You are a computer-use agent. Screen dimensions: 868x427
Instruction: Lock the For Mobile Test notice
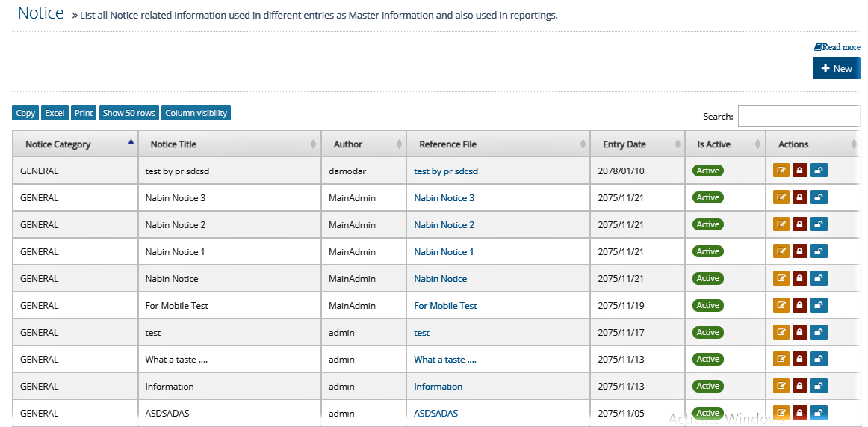(x=799, y=305)
